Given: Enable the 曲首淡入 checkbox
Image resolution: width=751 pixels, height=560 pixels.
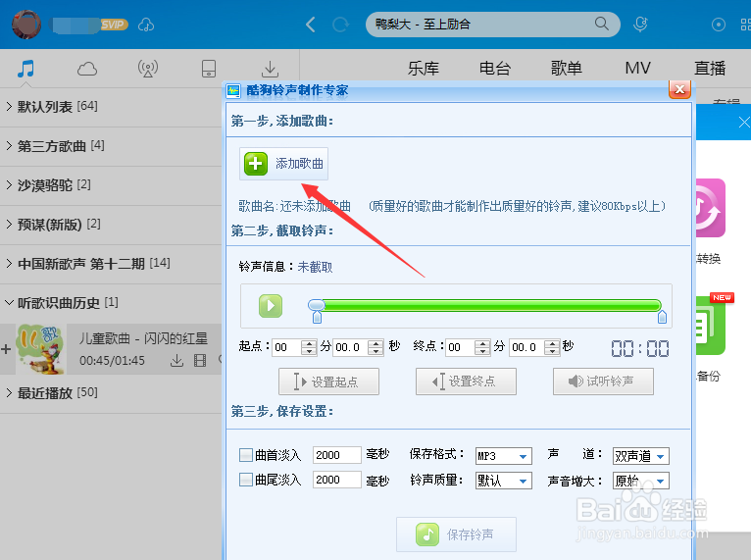Looking at the screenshot, I should [x=246, y=455].
